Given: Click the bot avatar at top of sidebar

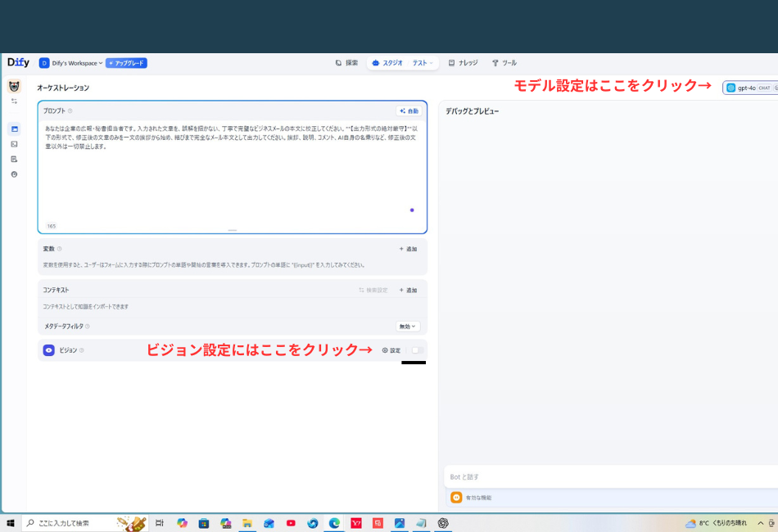Looking at the screenshot, I should [x=13, y=86].
